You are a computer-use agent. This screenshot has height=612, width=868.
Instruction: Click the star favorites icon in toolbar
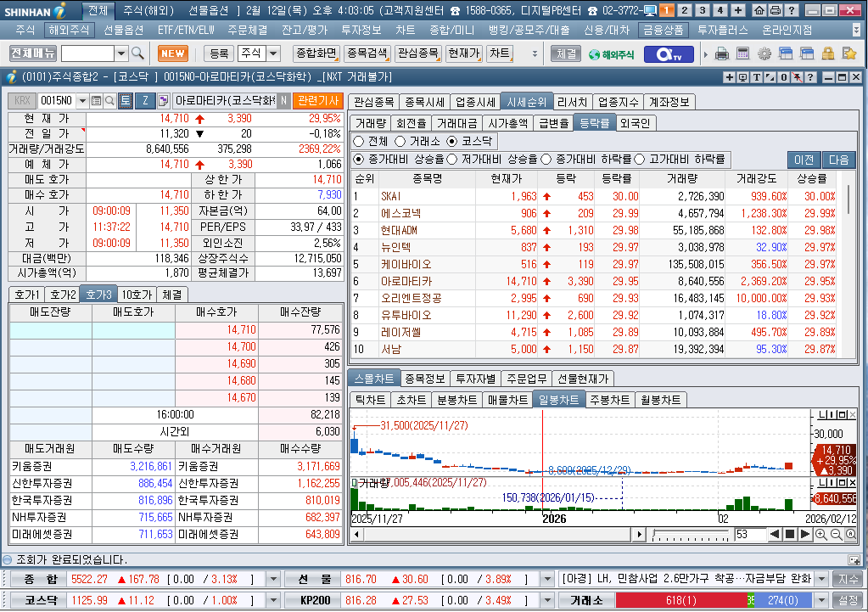click(x=849, y=53)
